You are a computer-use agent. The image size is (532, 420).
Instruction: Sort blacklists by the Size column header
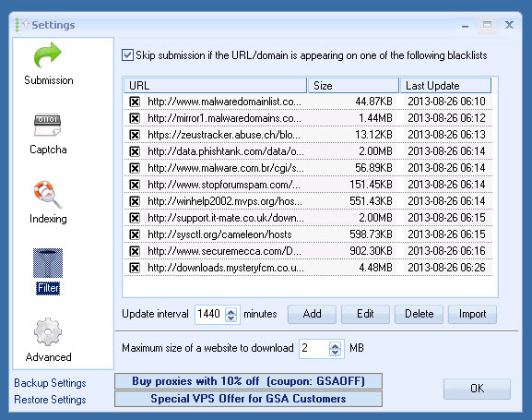click(353, 86)
